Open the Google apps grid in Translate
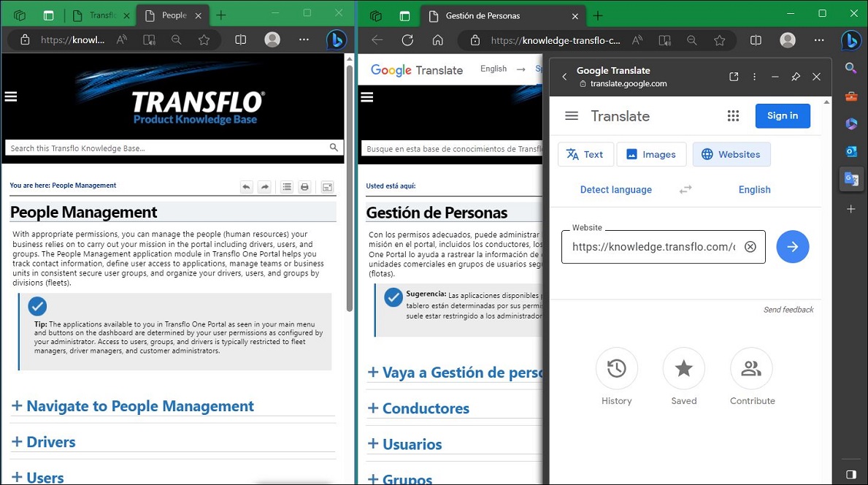 pyautogui.click(x=733, y=115)
